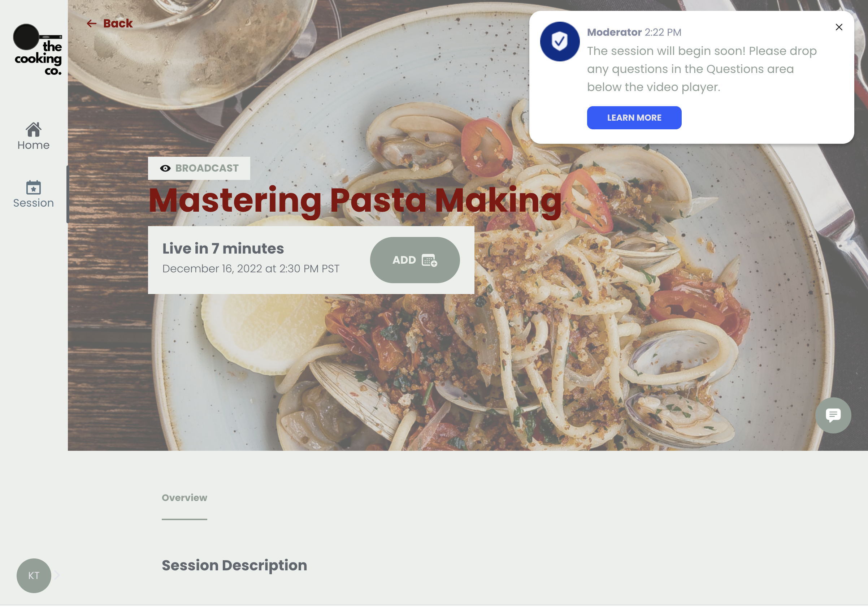The width and height of the screenshot is (868, 609).
Task: Click the cooking co. frying pan logo
Action: point(38,50)
